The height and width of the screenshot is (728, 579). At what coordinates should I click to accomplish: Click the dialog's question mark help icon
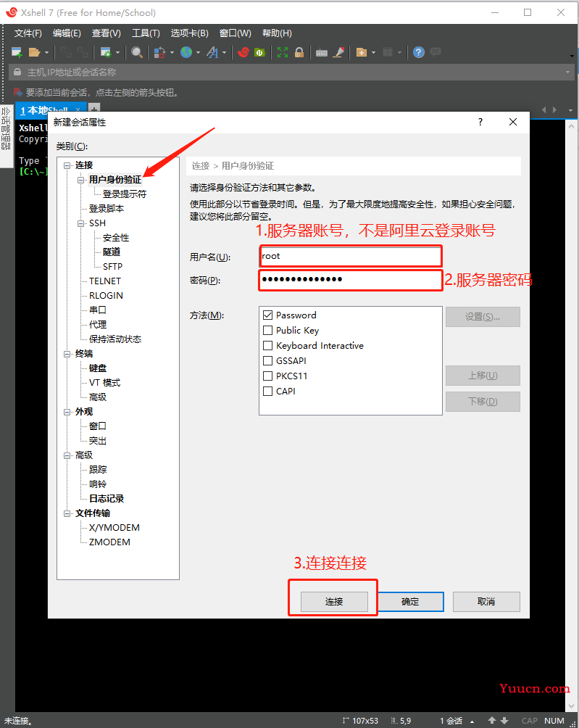(480, 122)
